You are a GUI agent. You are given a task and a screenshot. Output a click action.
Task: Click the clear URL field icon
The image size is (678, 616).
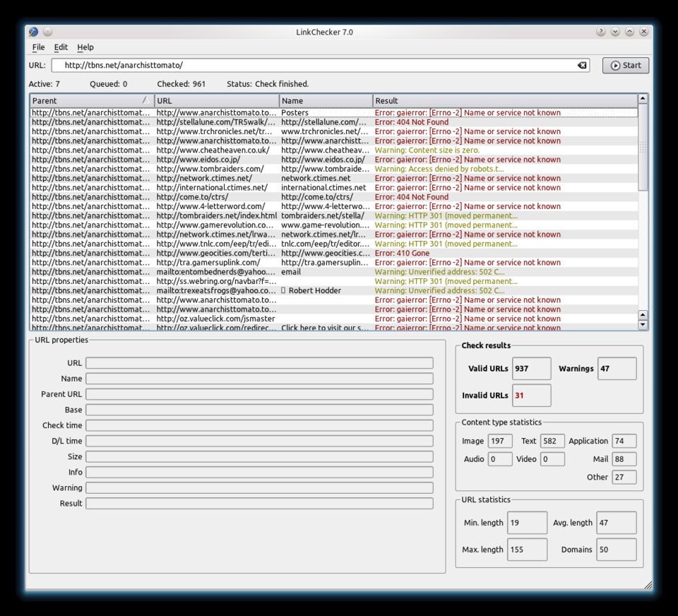click(x=582, y=65)
